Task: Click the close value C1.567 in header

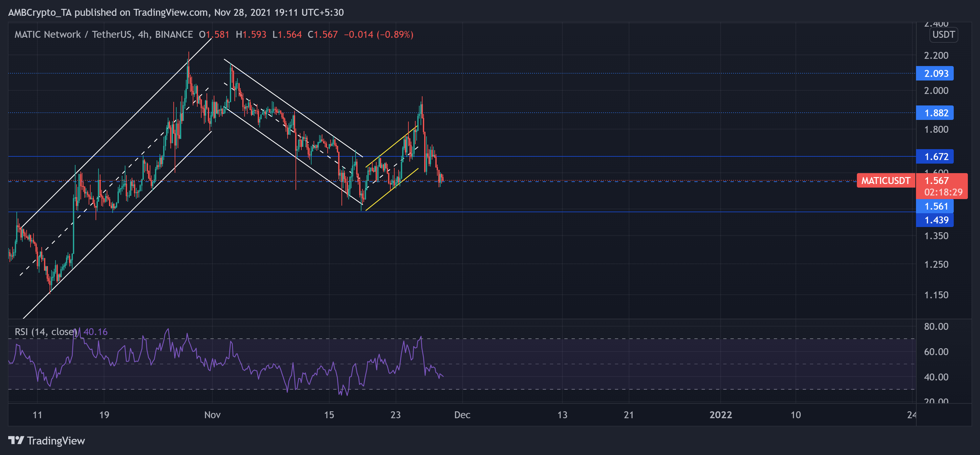Action: pyautogui.click(x=323, y=34)
